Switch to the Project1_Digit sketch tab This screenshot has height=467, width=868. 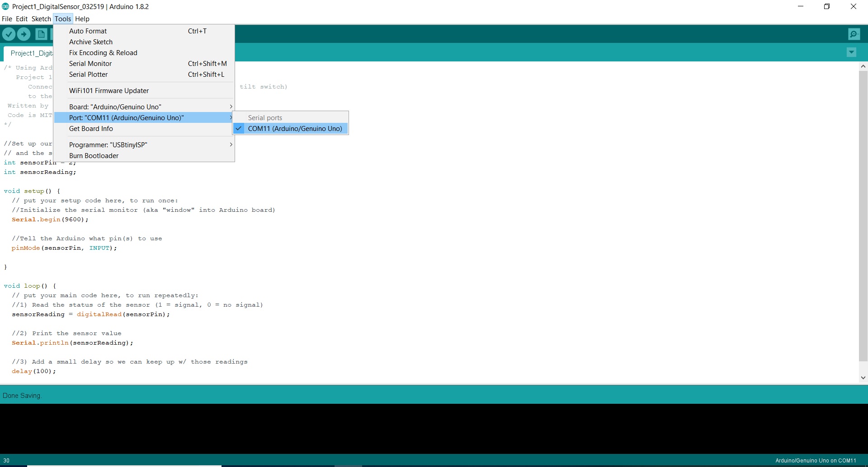[31, 53]
